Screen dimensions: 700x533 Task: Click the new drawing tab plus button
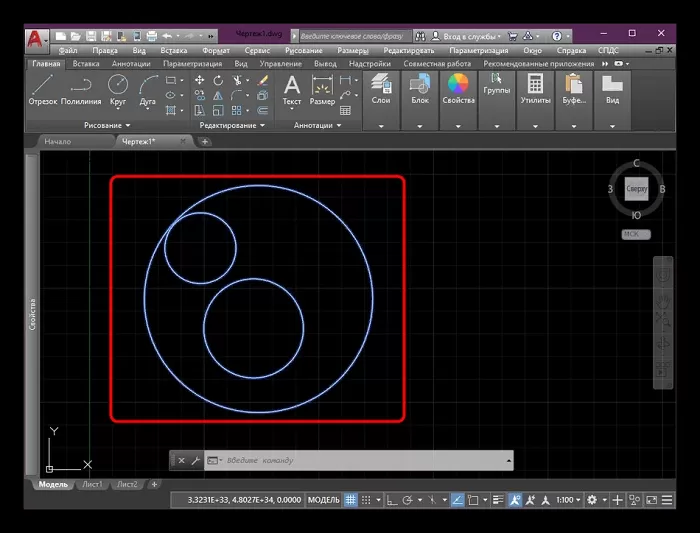click(204, 142)
